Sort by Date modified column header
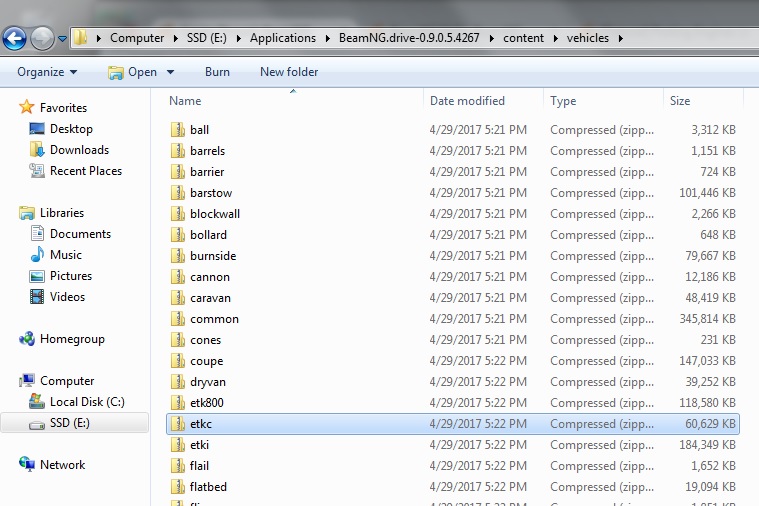This screenshot has width=759, height=506. pyautogui.click(x=467, y=101)
